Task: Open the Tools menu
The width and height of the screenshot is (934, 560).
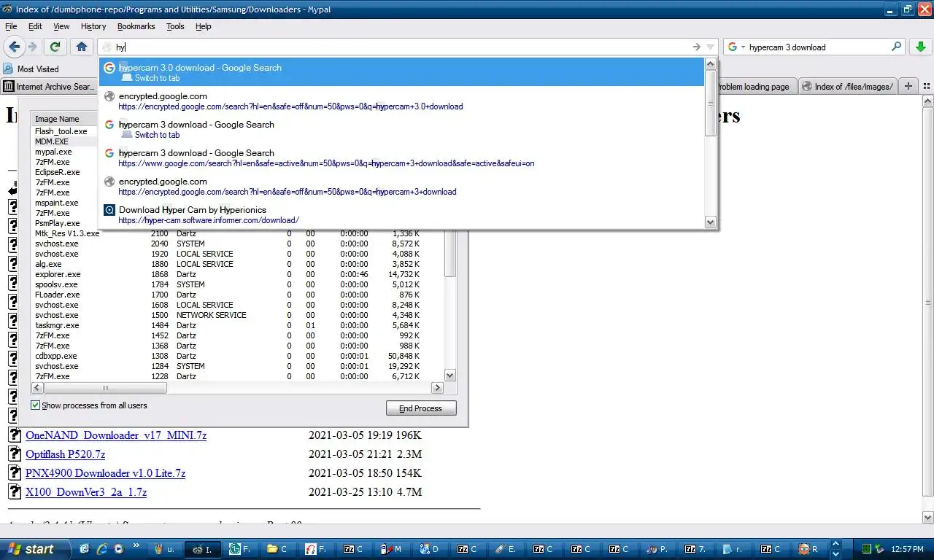Action: (175, 26)
